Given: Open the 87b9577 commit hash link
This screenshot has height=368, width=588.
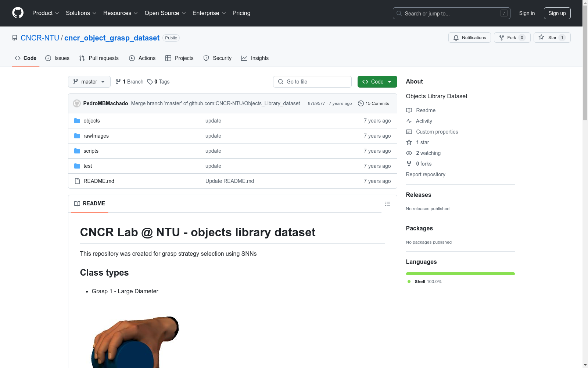Looking at the screenshot, I should [316, 103].
